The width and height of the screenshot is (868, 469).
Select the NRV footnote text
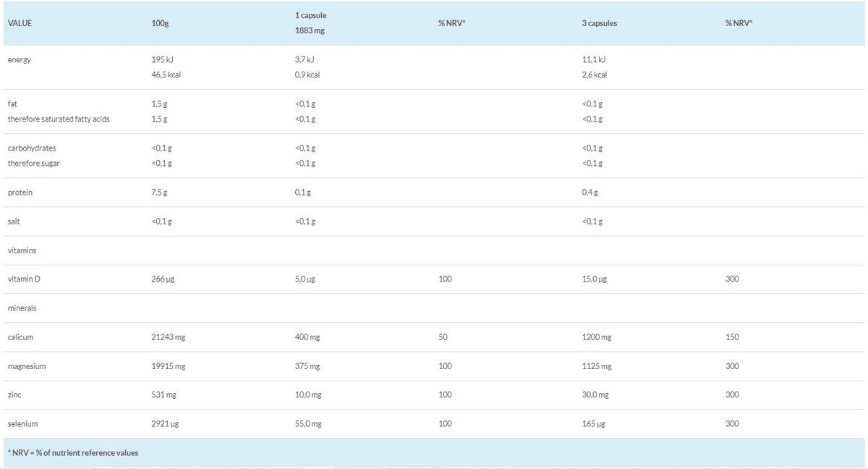pos(72,453)
